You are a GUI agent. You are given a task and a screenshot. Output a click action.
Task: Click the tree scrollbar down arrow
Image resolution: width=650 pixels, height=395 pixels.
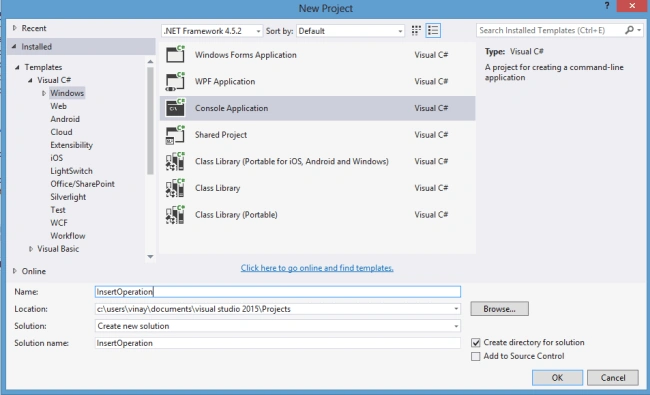[150, 257]
